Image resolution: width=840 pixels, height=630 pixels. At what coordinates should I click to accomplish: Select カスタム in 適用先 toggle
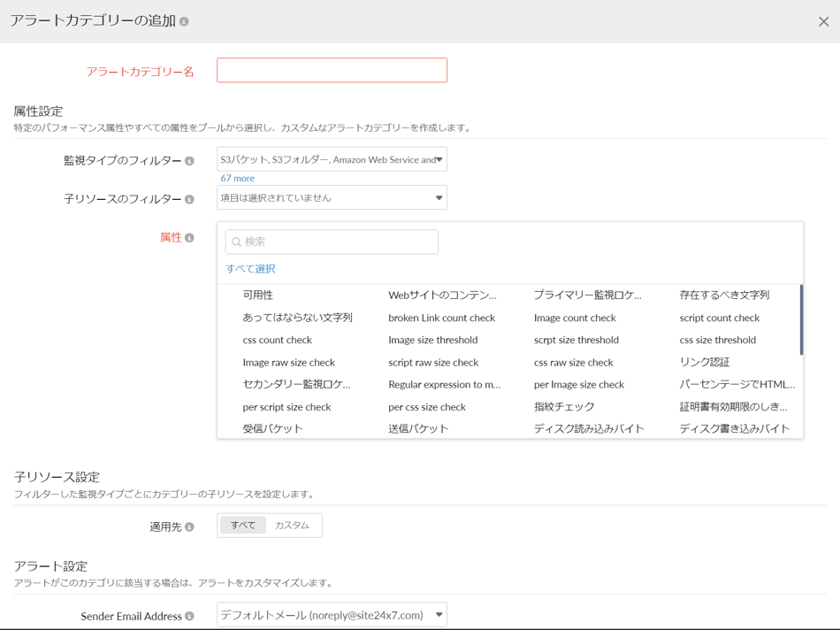292,526
